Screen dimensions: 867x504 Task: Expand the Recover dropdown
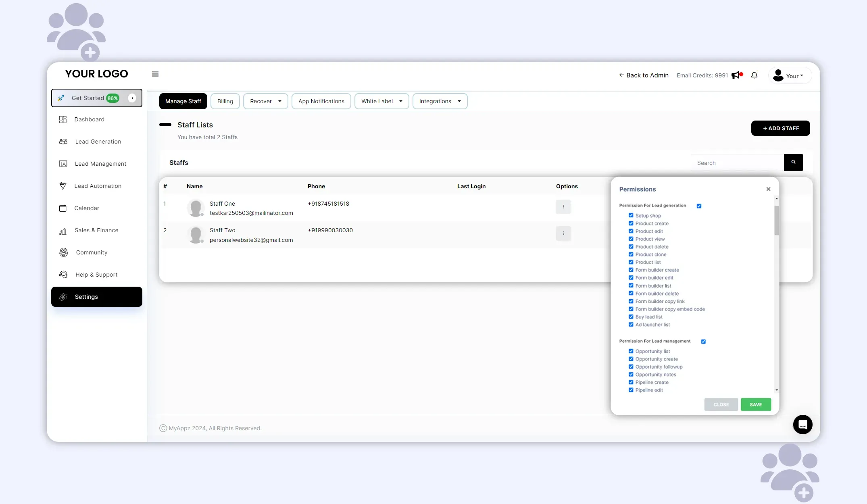click(x=265, y=101)
